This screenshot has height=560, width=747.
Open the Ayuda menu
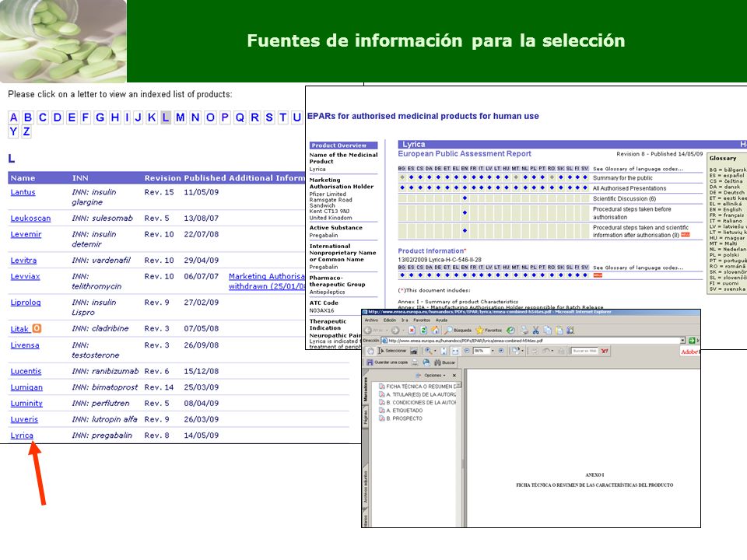pyautogui.click(x=441, y=320)
